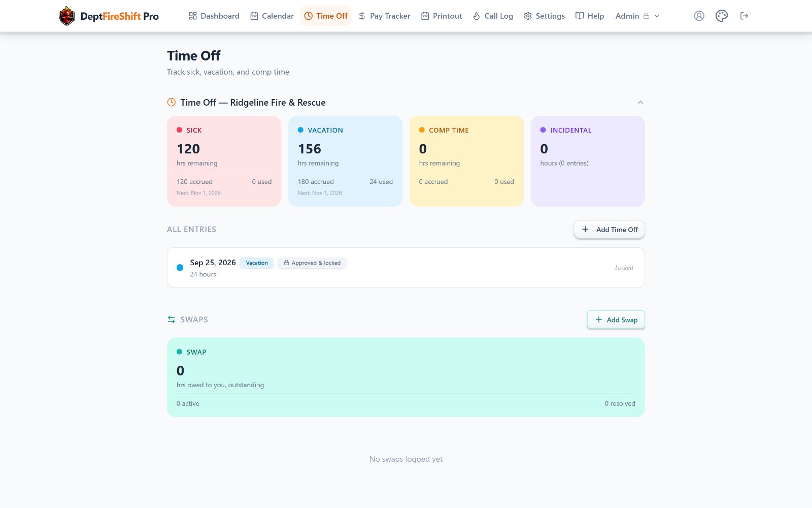Click the '180 accrued' vacation value
The height and width of the screenshot is (508, 812).
click(316, 181)
